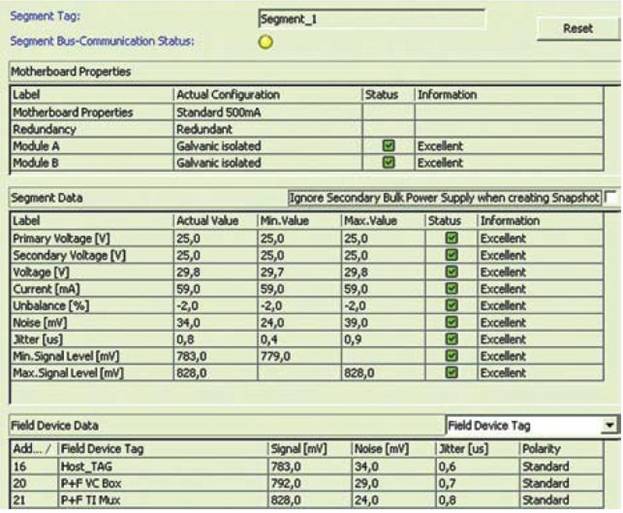Click Min.Signal Level minimum value 779,0

click(x=275, y=356)
